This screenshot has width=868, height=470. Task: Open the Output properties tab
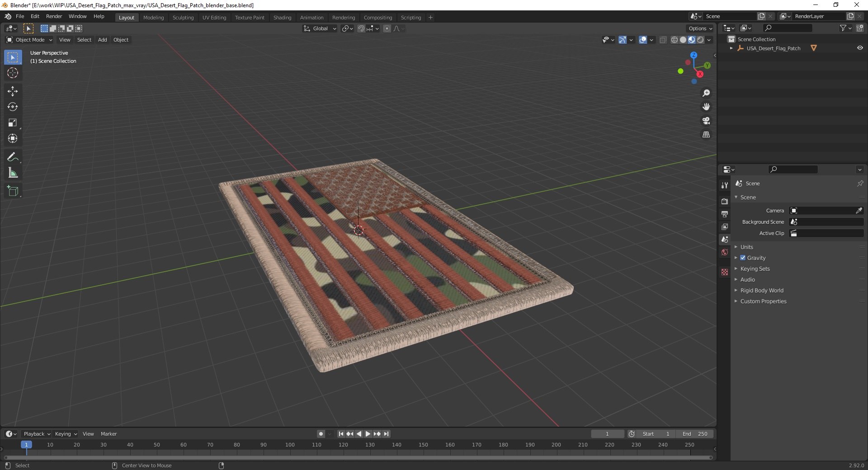click(x=725, y=214)
